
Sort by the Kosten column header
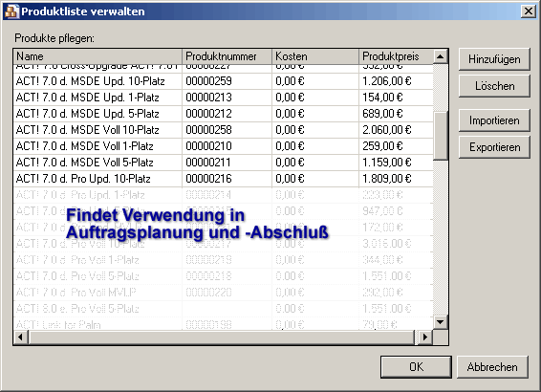(315, 56)
